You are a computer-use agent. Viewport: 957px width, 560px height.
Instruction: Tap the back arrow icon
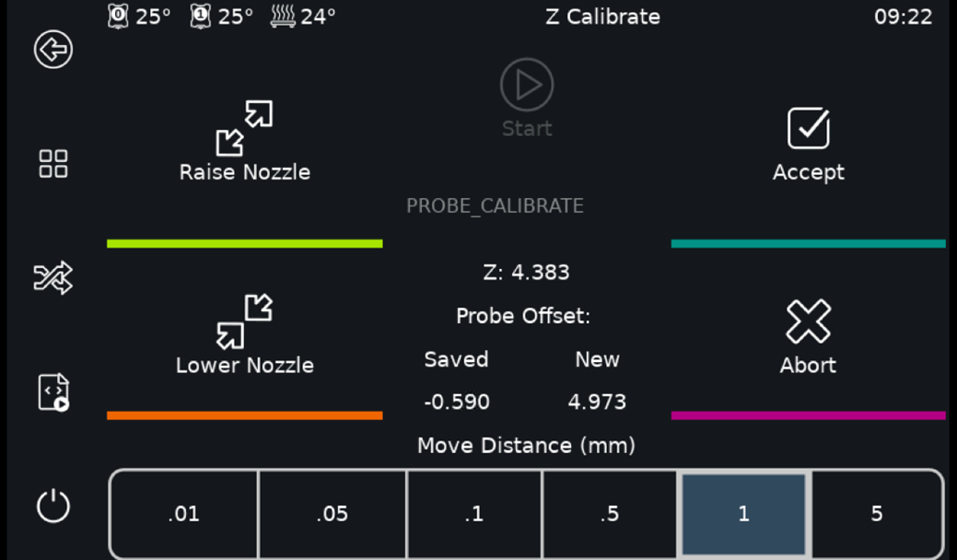coord(53,50)
